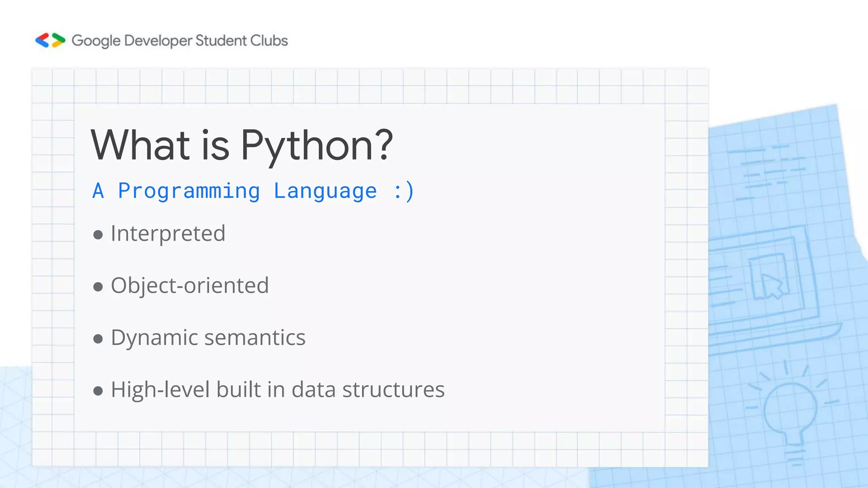
Task: Select the Interpreted bullet text
Action: [x=168, y=233]
